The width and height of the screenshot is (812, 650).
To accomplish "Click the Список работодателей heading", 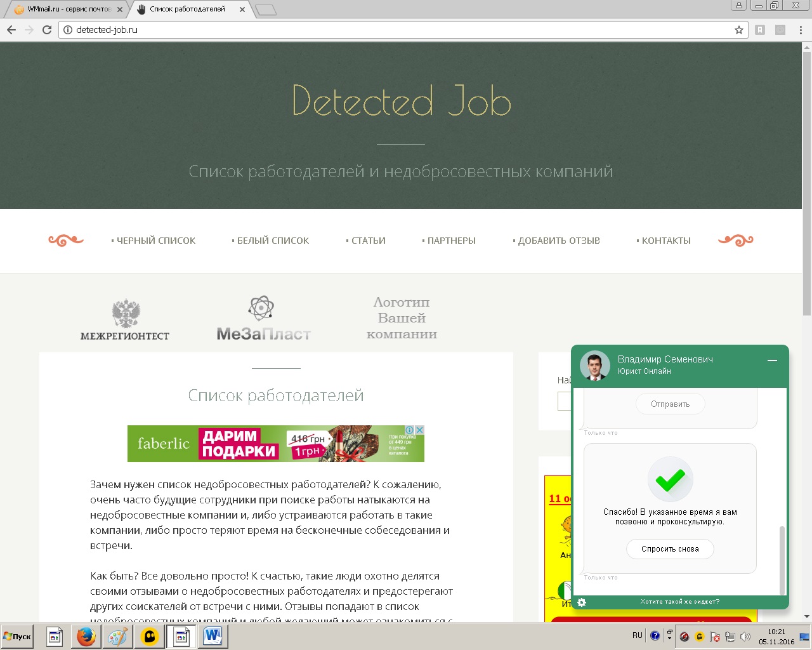I will [x=276, y=395].
